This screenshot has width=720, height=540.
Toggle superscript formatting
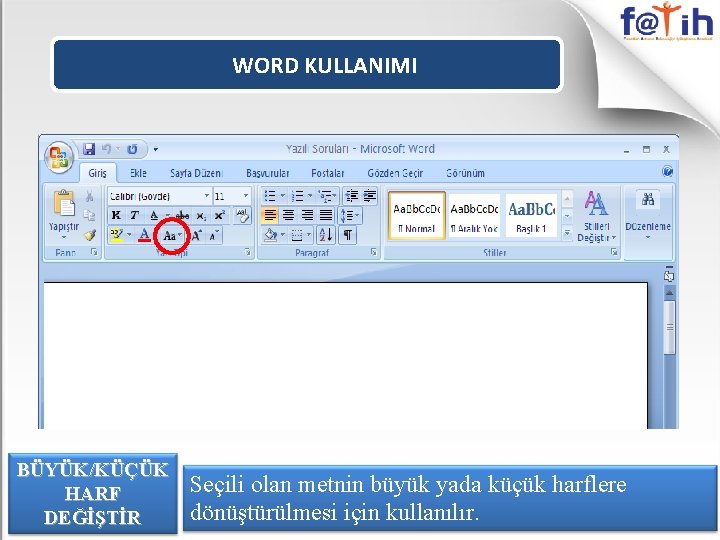click(220, 215)
